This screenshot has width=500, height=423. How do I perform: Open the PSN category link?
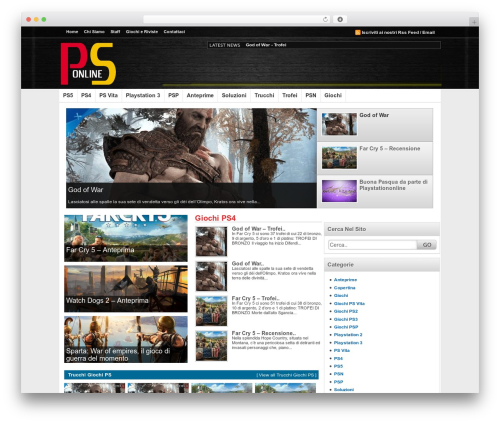(338, 374)
